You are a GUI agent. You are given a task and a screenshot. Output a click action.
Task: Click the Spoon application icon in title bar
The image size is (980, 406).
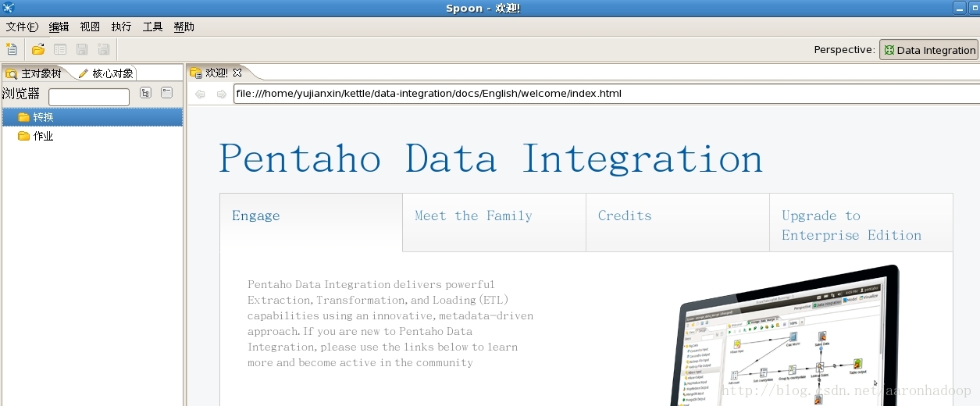(x=9, y=8)
